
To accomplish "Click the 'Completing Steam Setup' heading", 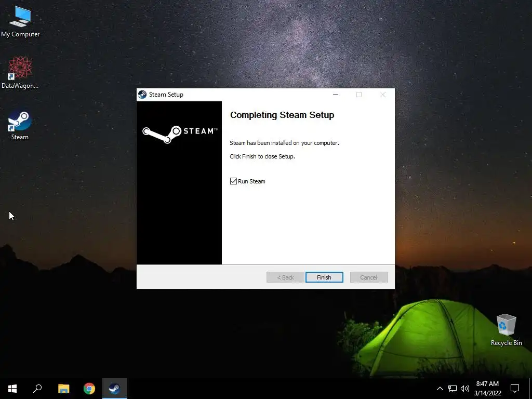I will pyautogui.click(x=282, y=115).
